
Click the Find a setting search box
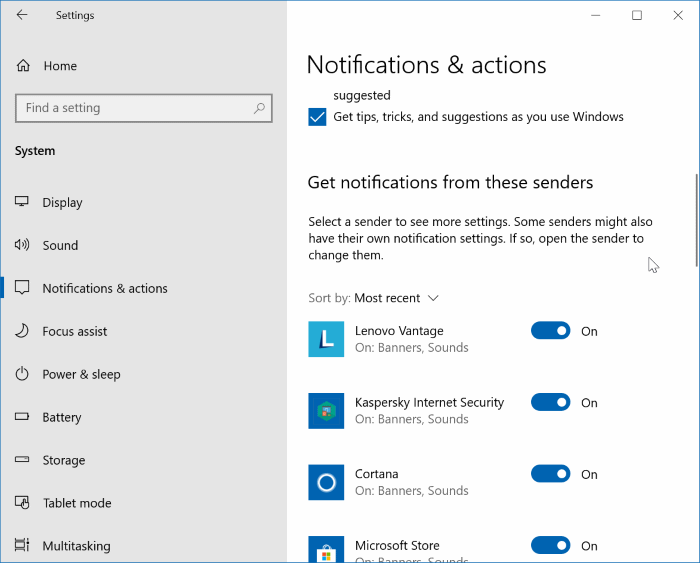click(x=143, y=108)
